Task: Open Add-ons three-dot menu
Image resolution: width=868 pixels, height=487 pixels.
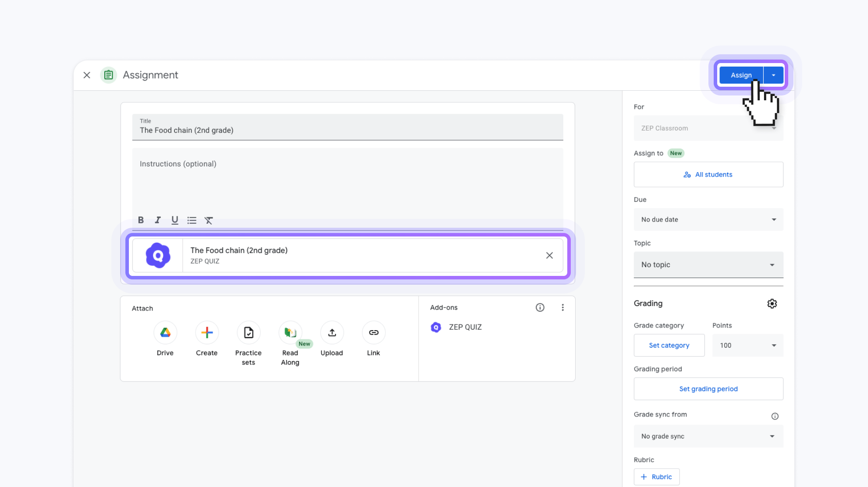Action: click(562, 307)
